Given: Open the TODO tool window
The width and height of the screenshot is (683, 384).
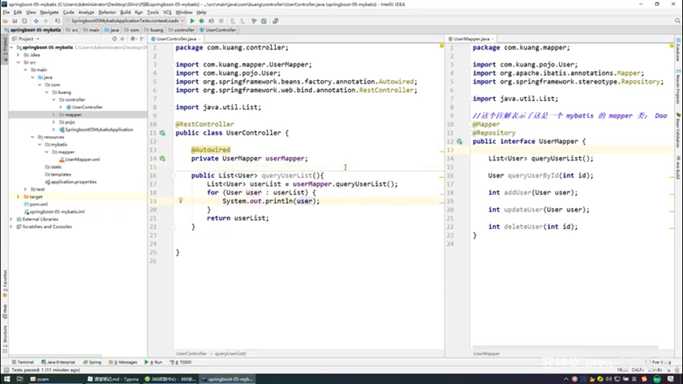Looking at the screenshot, I should click(181, 362).
